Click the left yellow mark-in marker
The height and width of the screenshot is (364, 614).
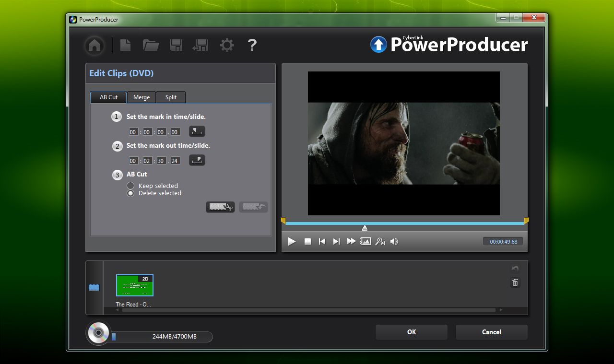(x=283, y=221)
